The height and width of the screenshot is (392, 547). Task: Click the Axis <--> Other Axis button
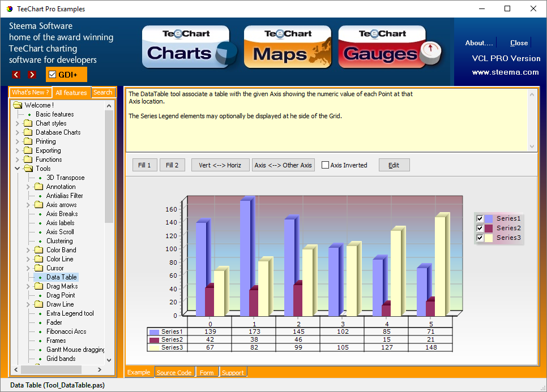(x=283, y=165)
